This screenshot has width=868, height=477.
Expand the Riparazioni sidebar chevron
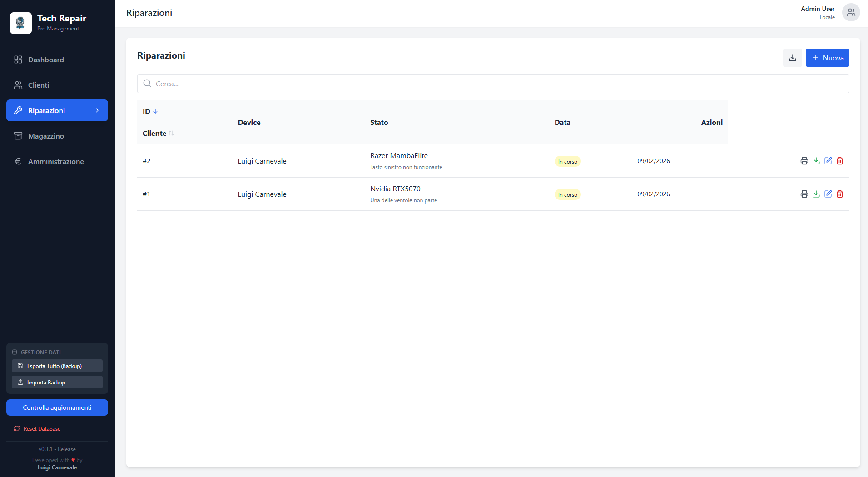point(97,110)
